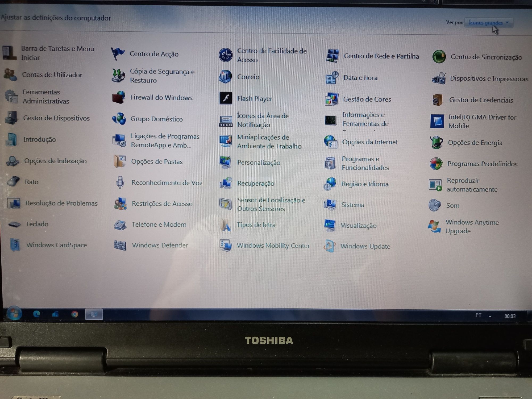The width and height of the screenshot is (532, 399).
Task: Open the Teclado keyboard icon
Action: click(x=14, y=224)
